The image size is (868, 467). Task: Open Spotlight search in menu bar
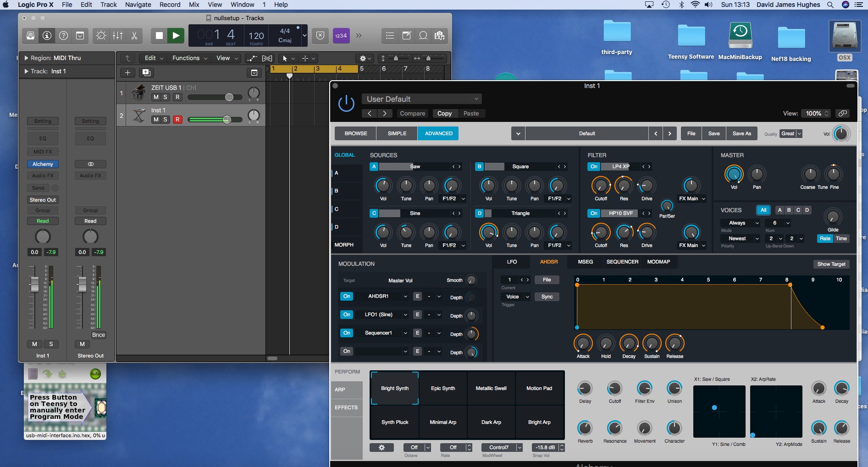point(830,5)
